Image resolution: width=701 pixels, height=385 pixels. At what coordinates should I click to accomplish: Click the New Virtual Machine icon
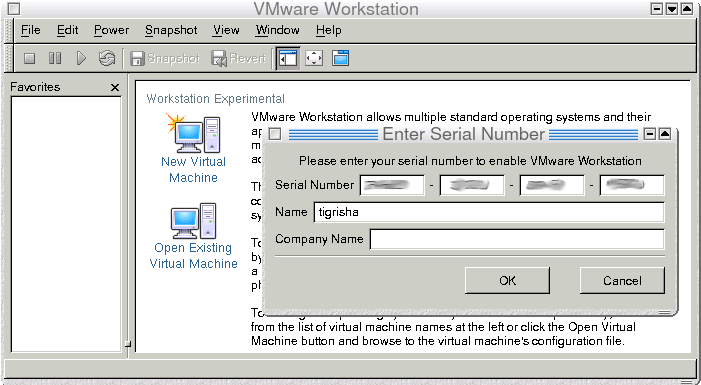(194, 133)
